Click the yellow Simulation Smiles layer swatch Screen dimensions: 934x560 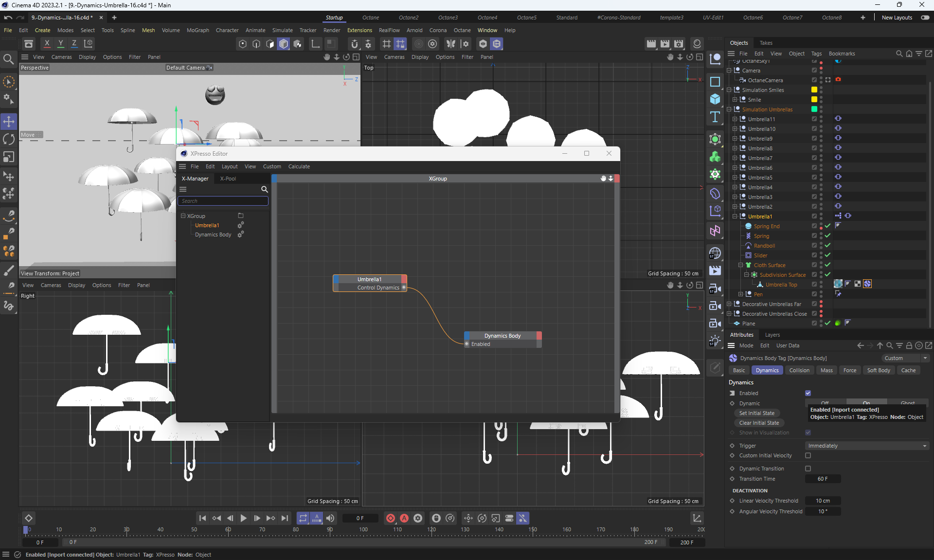tap(814, 90)
